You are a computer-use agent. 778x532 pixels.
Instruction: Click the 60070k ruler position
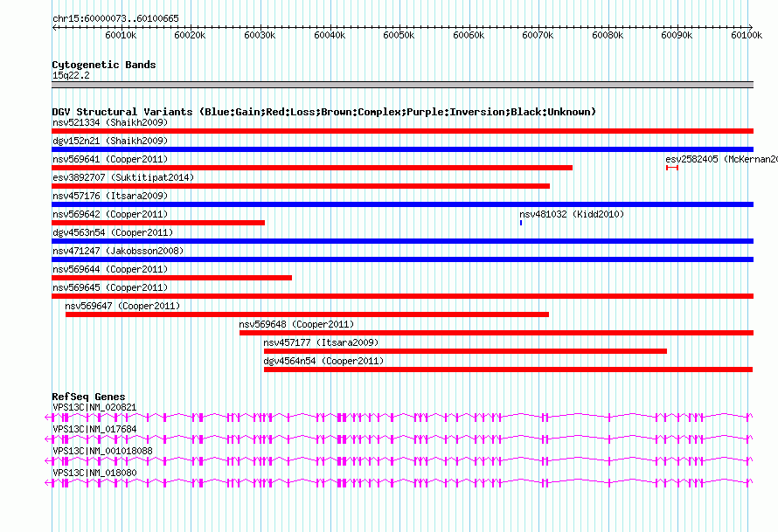(x=538, y=35)
